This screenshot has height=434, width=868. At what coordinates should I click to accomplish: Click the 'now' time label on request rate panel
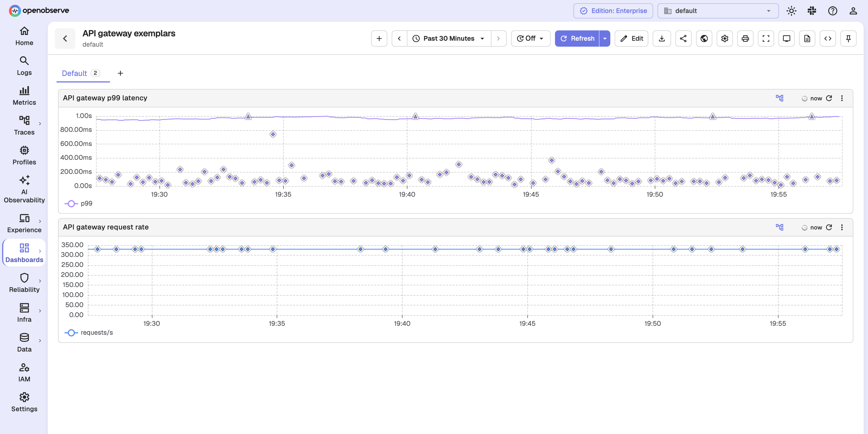click(x=816, y=228)
